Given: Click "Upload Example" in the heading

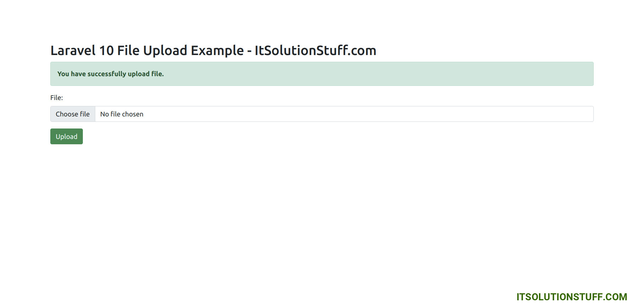Looking at the screenshot, I should (194, 51).
